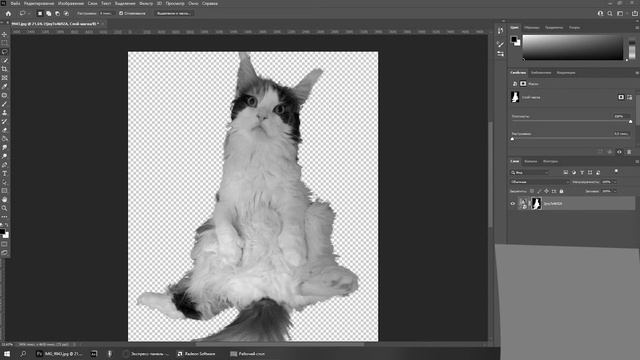Toggle visibility eye of the layer in Layers panel
Image resolution: width=640 pixels, height=360 pixels.
513,204
